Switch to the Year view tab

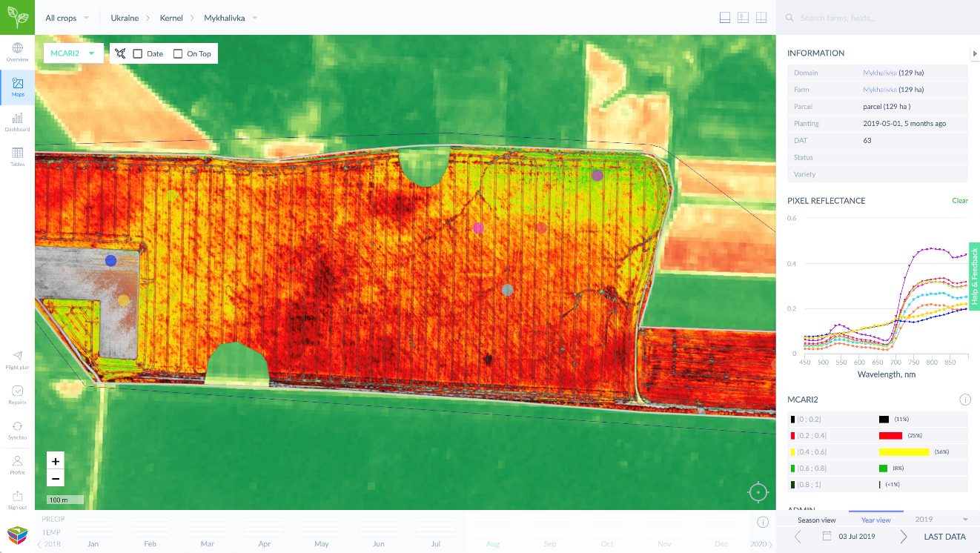point(875,520)
